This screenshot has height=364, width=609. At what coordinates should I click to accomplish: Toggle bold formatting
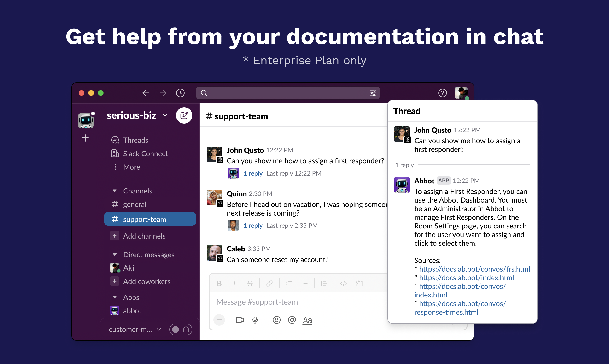219,284
